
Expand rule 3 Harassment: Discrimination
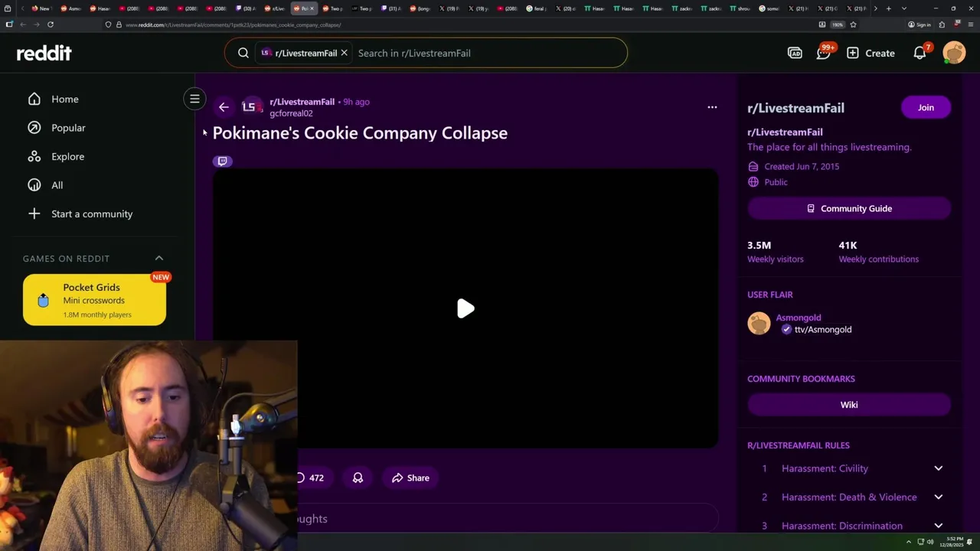(x=849, y=526)
